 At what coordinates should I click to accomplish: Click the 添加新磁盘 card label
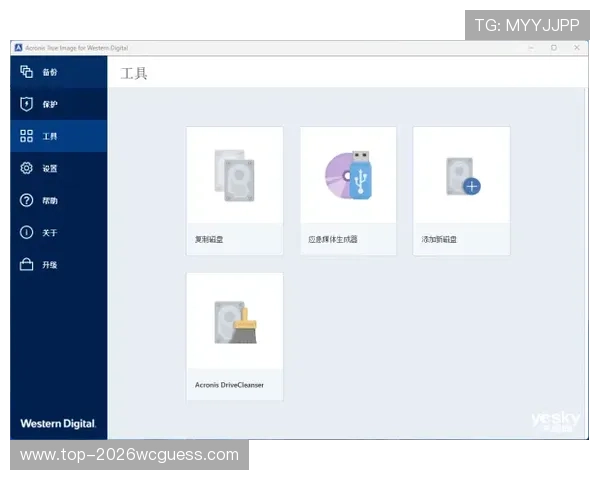[x=439, y=239]
